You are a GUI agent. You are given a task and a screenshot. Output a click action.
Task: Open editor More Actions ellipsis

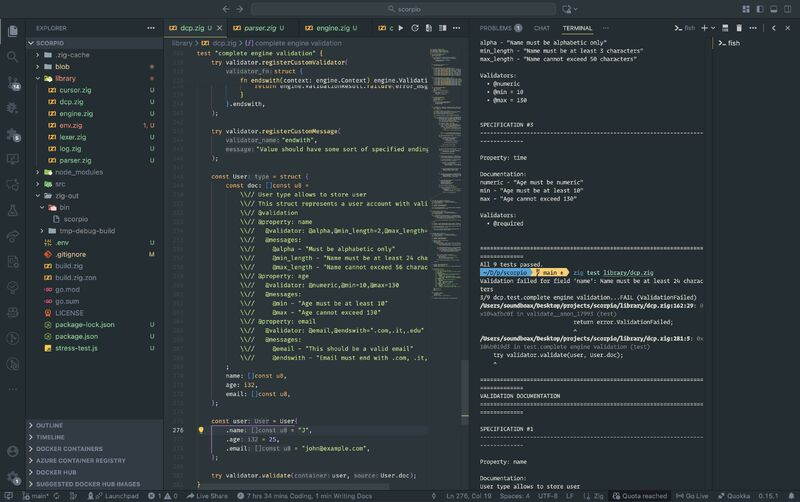(x=456, y=28)
